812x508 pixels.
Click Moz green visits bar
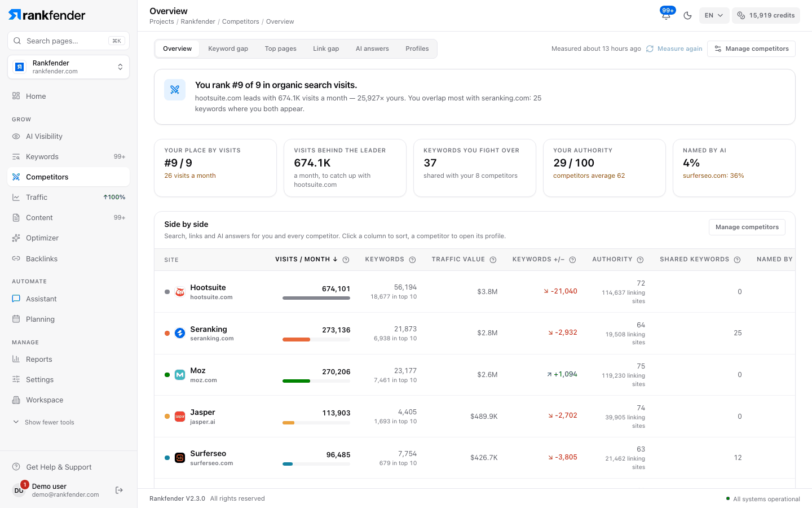tap(296, 381)
